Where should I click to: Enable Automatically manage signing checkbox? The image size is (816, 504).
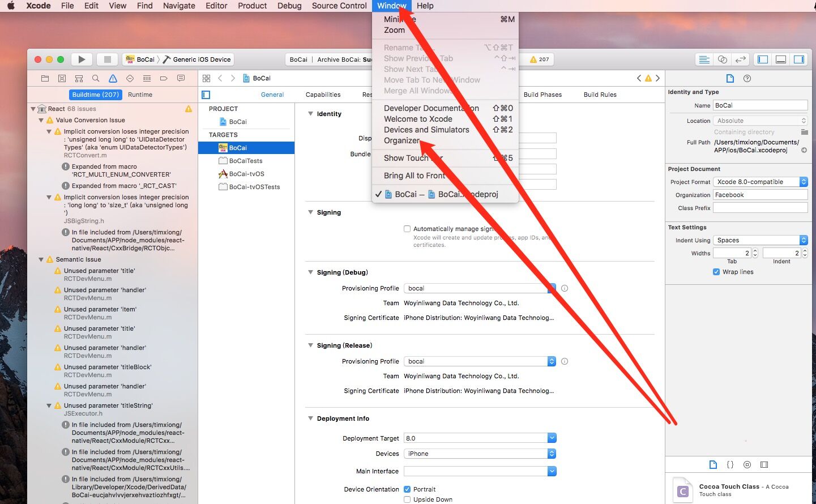click(407, 229)
